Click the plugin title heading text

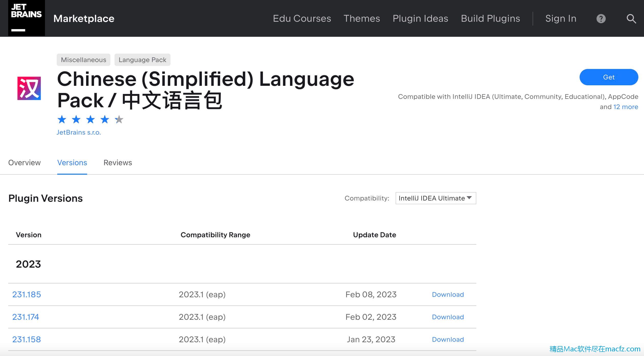206,90
